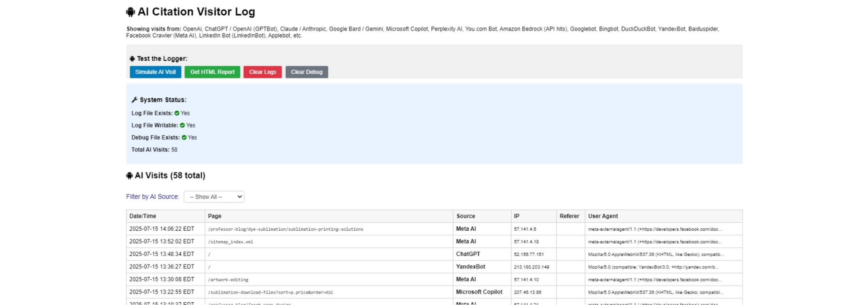Click the red Clear Logs button
Screen dimensions: 868x305
tap(263, 72)
